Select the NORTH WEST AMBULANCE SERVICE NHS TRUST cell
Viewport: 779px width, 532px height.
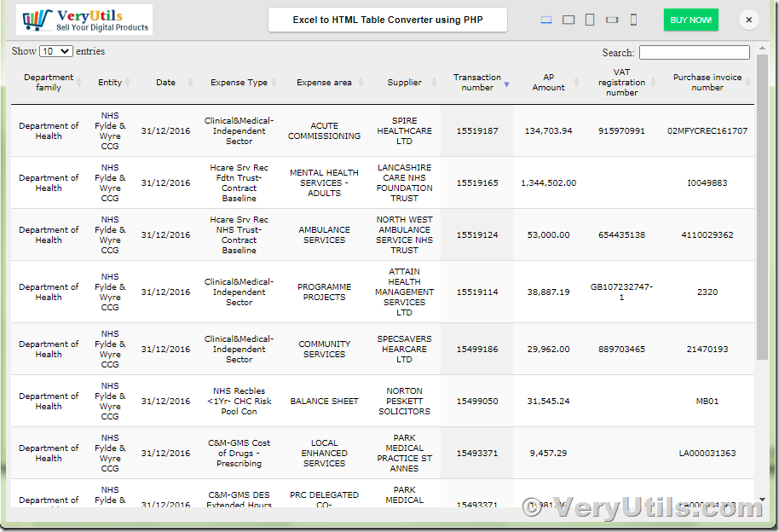pos(404,234)
